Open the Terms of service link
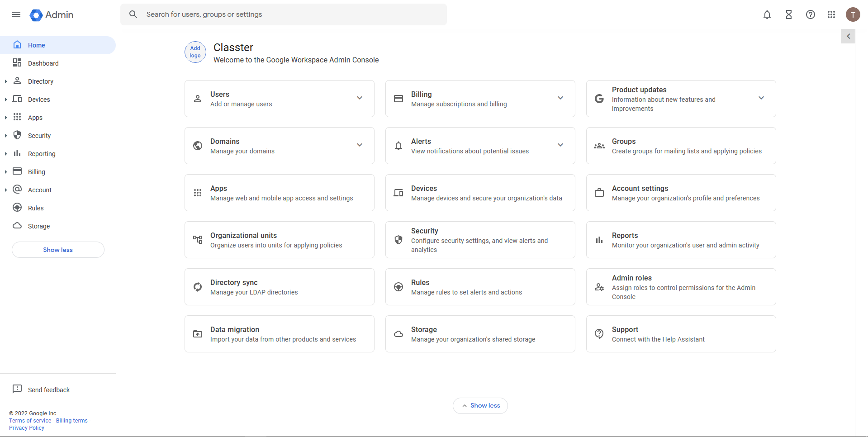The height and width of the screenshot is (437, 868). click(x=30, y=421)
